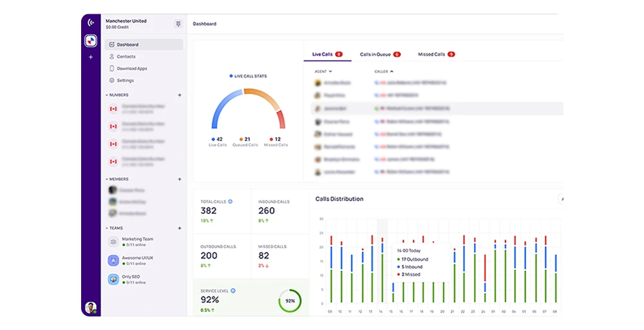
Task: Add a new workspace with plus icon
Action: tap(91, 57)
